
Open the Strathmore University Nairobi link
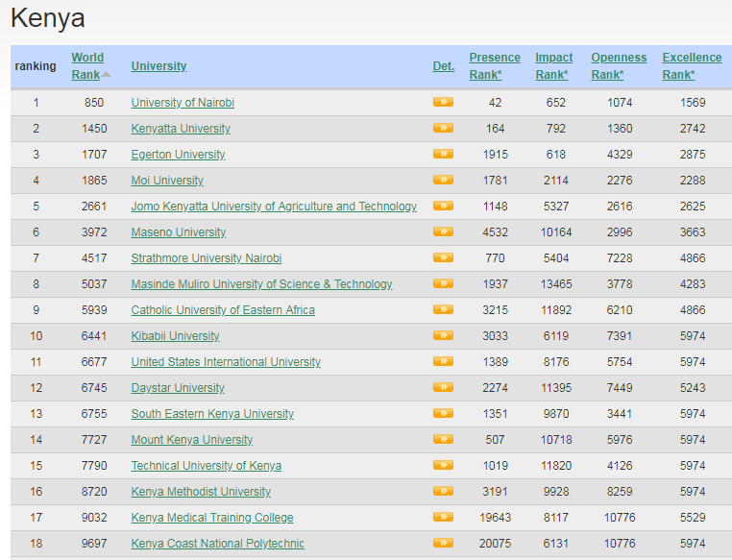click(x=207, y=258)
